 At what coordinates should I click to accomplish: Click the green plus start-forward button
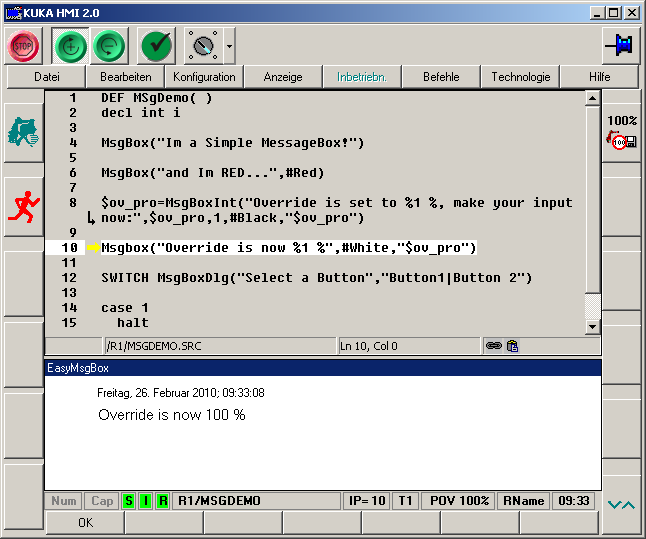coord(70,45)
